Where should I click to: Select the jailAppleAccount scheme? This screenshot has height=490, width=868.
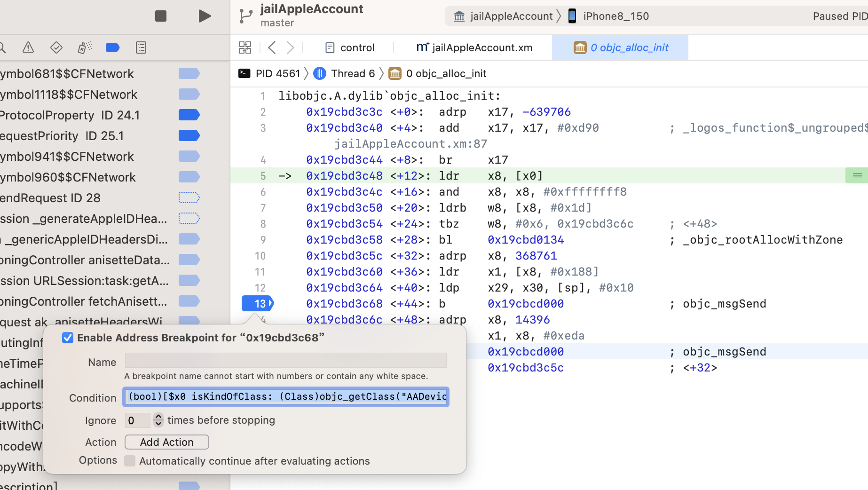(x=503, y=16)
